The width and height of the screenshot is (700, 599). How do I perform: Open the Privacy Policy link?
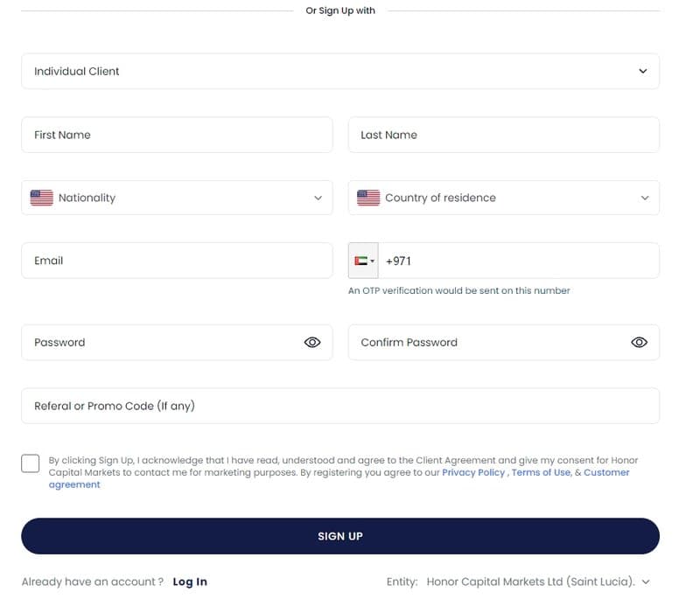[x=473, y=472]
